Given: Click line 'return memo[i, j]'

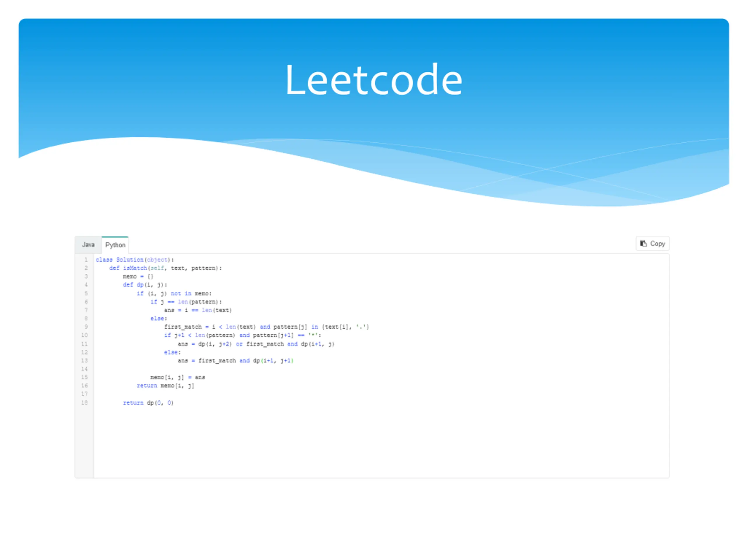Looking at the screenshot, I should tap(165, 386).
